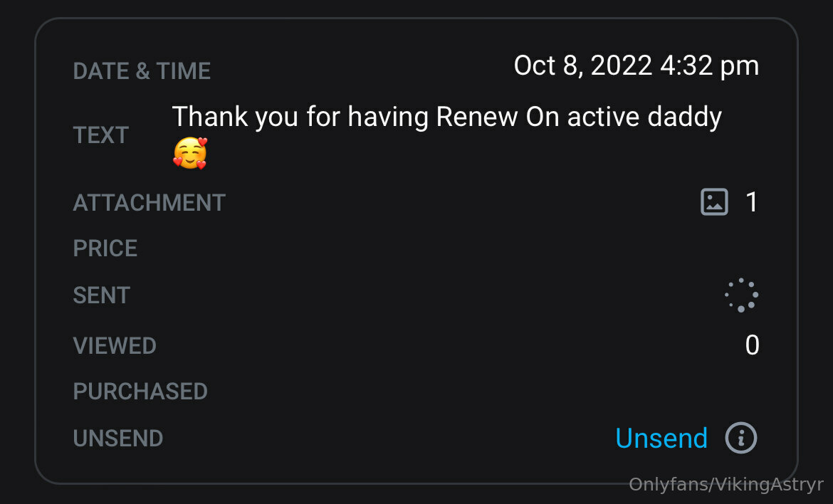The width and height of the screenshot is (833, 504).
Task: Click the PRICE row label
Action: point(105,248)
